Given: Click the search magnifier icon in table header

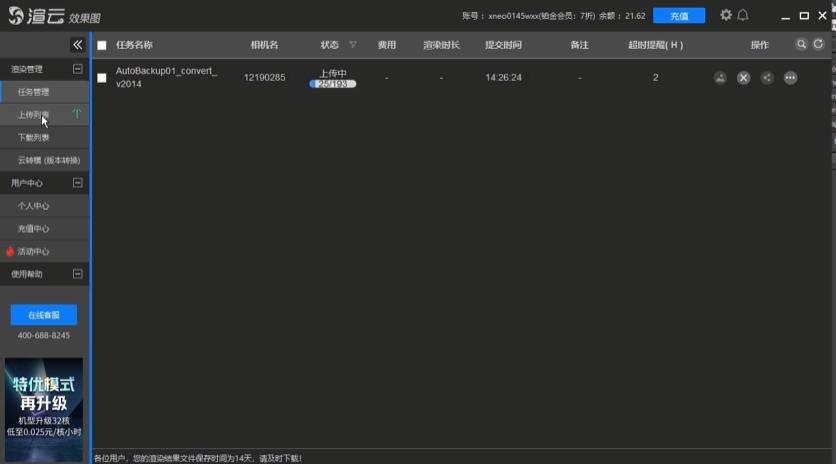Looking at the screenshot, I should [x=801, y=45].
